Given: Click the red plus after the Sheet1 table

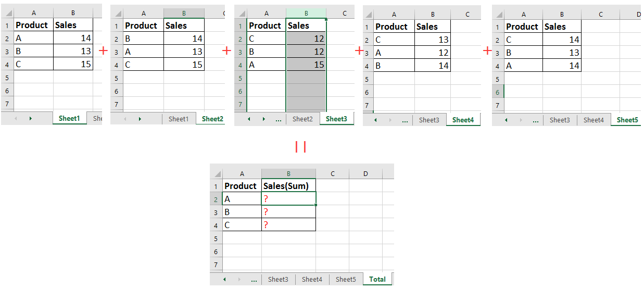Looking at the screenshot, I should pos(103,51).
